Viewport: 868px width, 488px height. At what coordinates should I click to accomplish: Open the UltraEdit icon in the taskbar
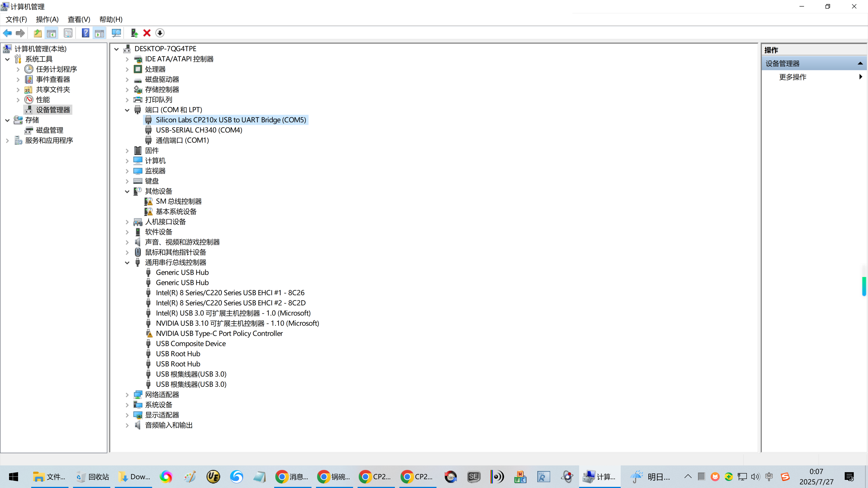coord(213,476)
